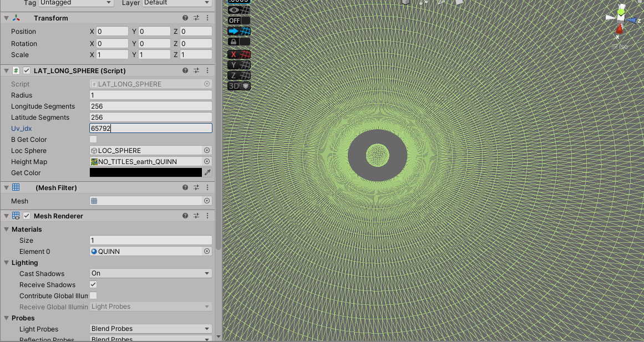The height and width of the screenshot is (342, 644).
Task: Click the Transform help question mark
Action: (x=185, y=18)
